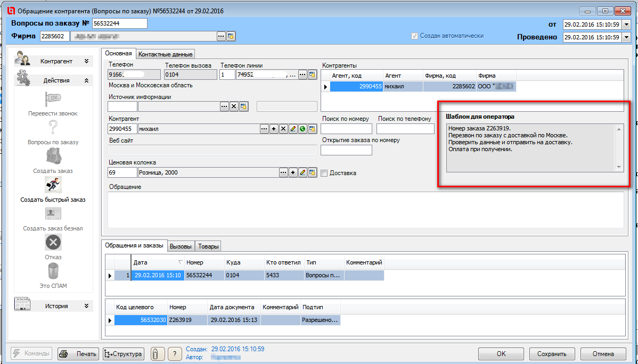Click the Фирма code field 2285602
Viewport: 638px width, 364px height.
pyautogui.click(x=55, y=36)
